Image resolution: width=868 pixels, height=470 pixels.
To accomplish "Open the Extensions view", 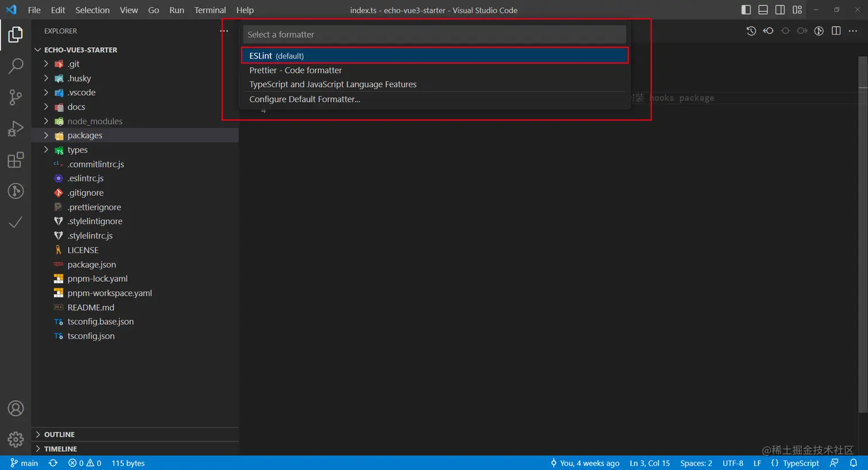I will click(x=15, y=160).
